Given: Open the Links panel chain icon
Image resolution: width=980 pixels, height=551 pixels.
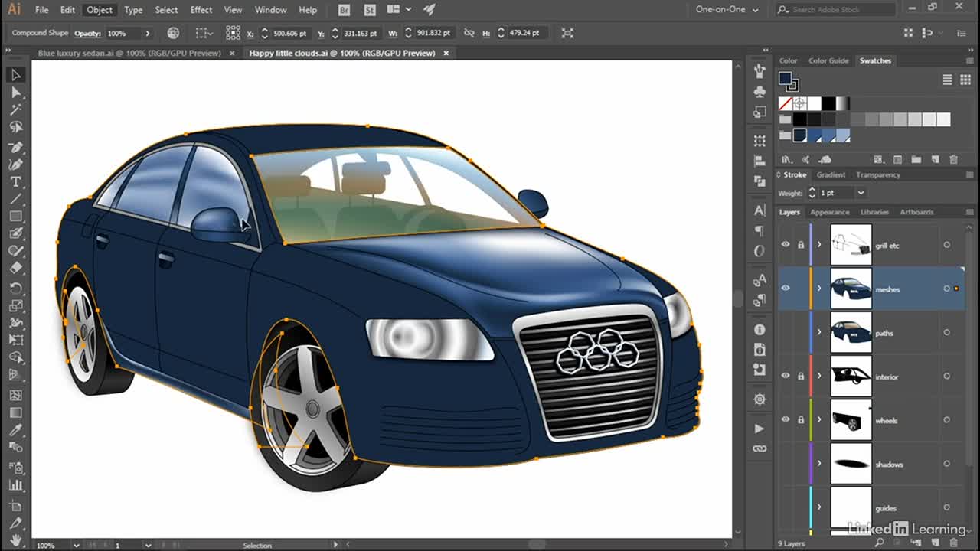Looking at the screenshot, I should 759,448.
